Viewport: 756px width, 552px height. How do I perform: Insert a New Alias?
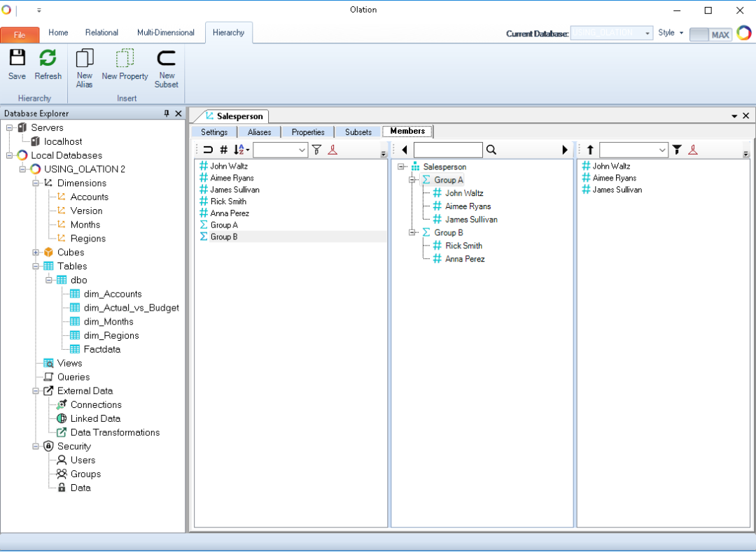point(85,68)
